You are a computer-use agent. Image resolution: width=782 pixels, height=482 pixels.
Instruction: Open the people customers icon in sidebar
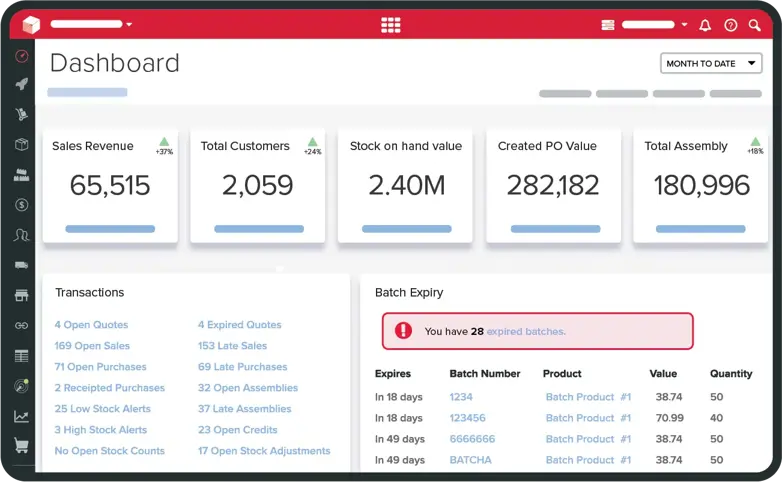(x=21, y=235)
